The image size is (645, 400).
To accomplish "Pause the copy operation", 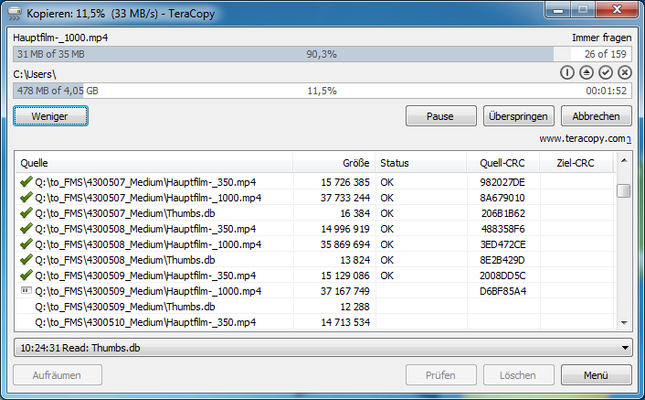I will (440, 116).
